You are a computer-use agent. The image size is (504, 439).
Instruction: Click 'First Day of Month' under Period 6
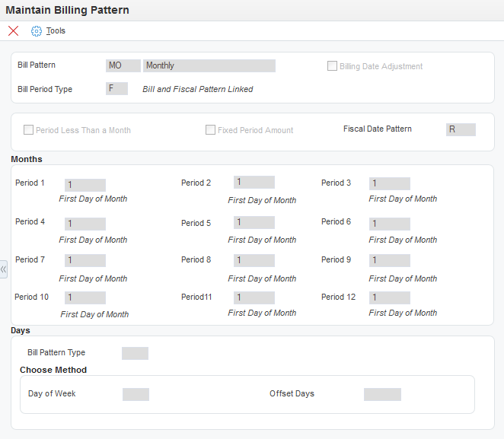[x=403, y=240]
